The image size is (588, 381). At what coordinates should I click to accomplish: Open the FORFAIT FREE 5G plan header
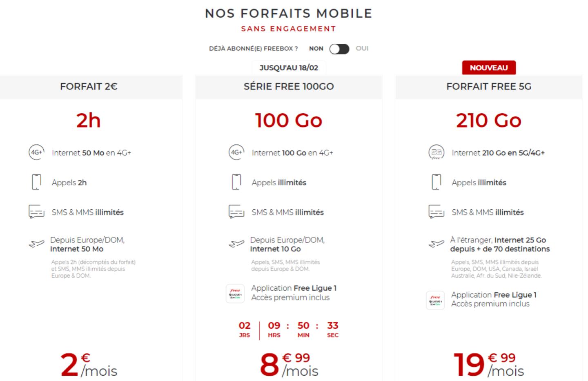[x=489, y=87]
